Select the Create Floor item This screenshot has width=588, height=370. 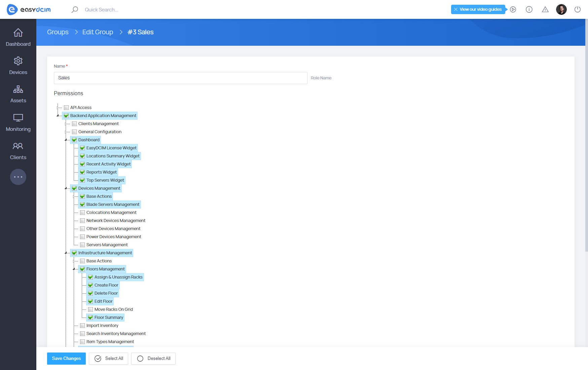[106, 285]
